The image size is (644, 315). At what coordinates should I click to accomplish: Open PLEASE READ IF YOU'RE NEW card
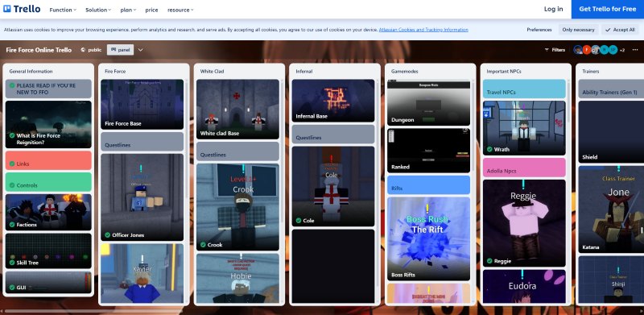(48, 89)
